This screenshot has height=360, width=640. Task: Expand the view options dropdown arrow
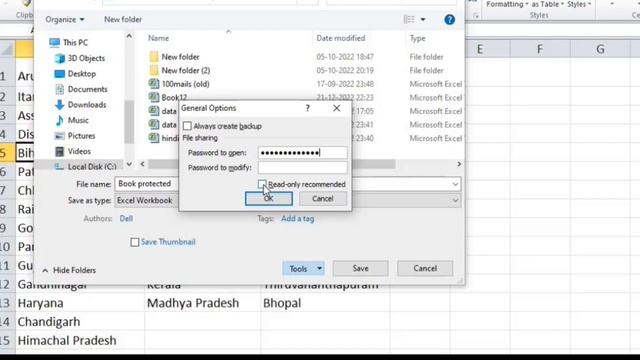423,19
